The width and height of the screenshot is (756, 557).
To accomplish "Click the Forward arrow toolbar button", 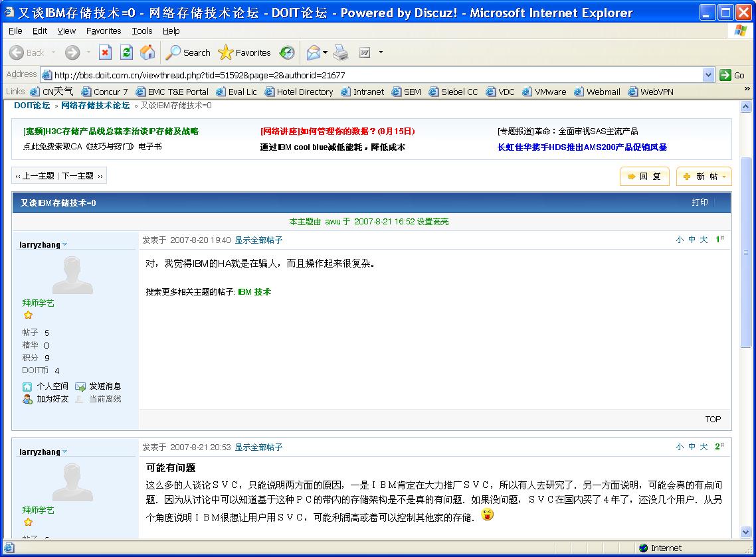I will tap(72, 52).
